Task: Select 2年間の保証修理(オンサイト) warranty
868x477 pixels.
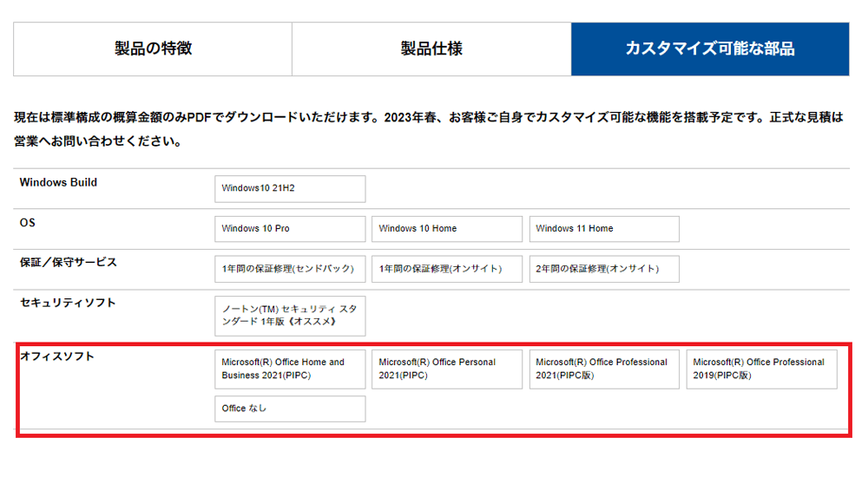Action: click(604, 269)
